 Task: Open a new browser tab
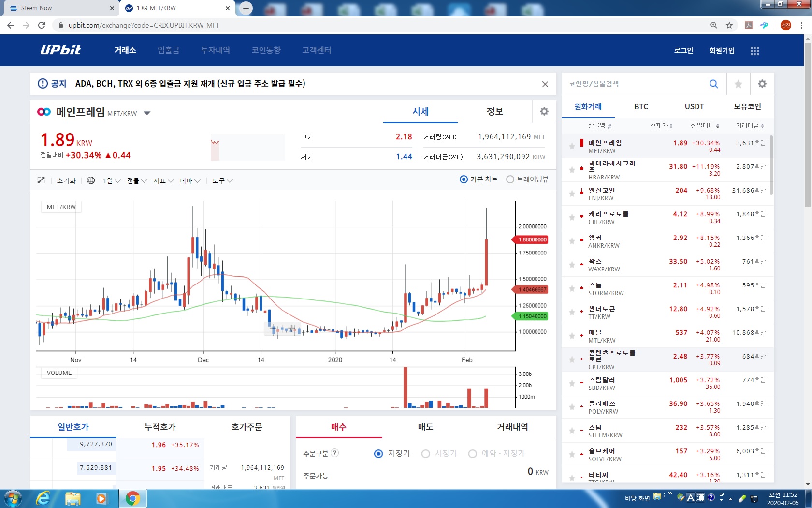click(x=246, y=8)
